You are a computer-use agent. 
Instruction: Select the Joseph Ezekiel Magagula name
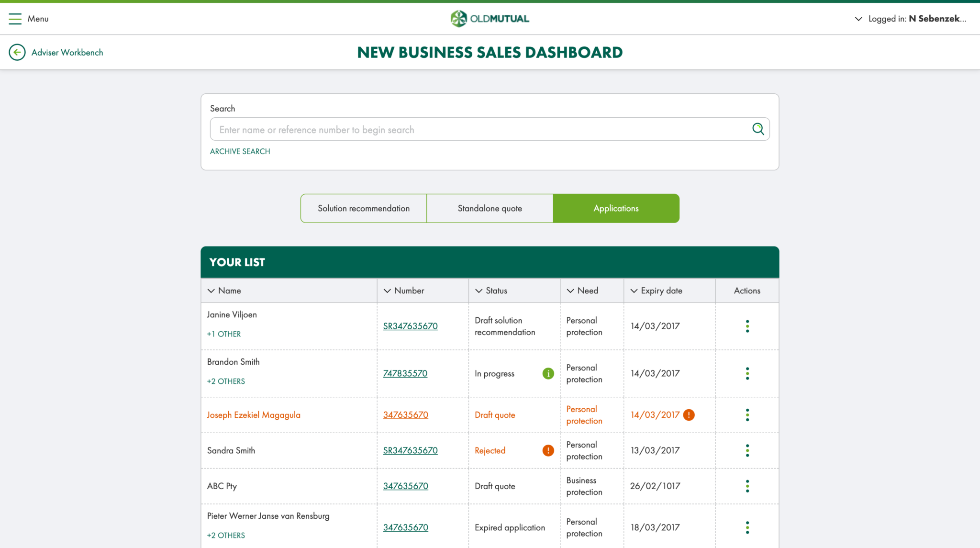254,415
